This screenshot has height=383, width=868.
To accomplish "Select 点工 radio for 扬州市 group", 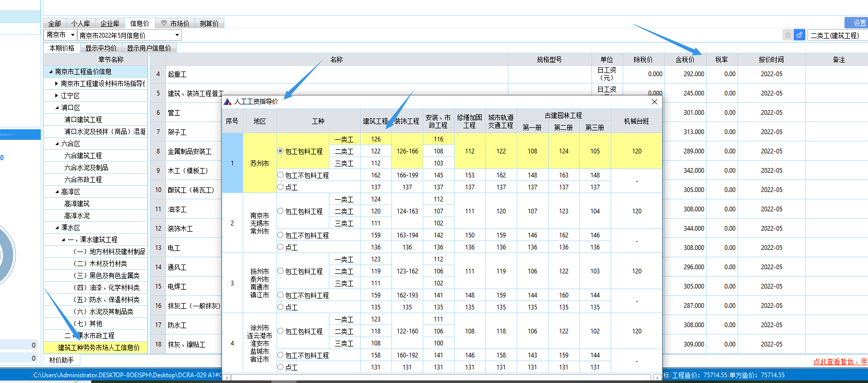I will click(x=280, y=307).
